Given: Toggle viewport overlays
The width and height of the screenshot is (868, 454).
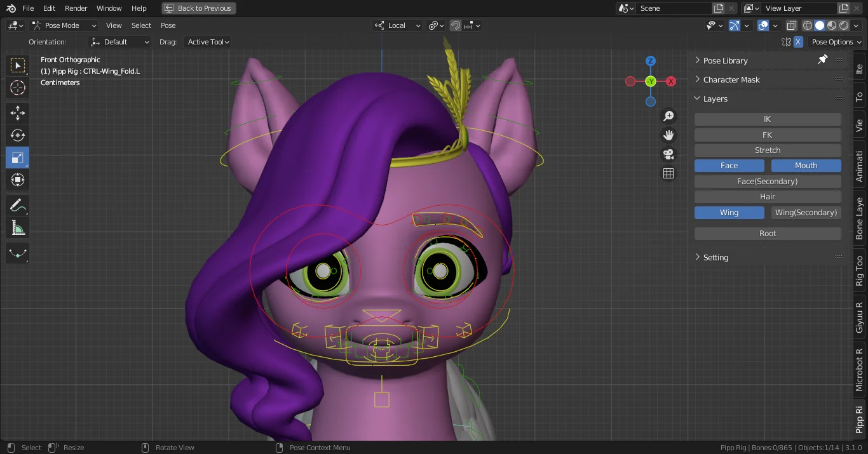Looking at the screenshot, I should (x=763, y=25).
